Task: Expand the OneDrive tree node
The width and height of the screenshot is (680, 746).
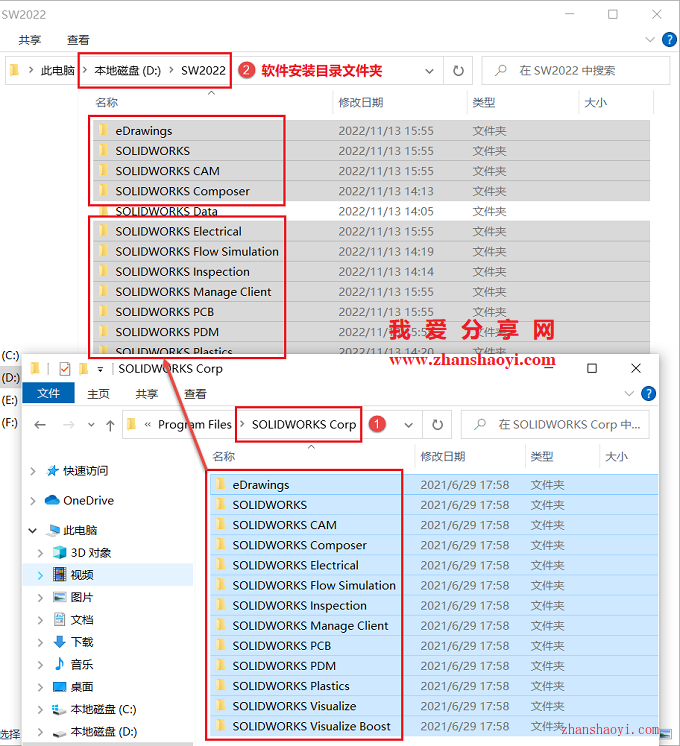Action: click(x=33, y=501)
